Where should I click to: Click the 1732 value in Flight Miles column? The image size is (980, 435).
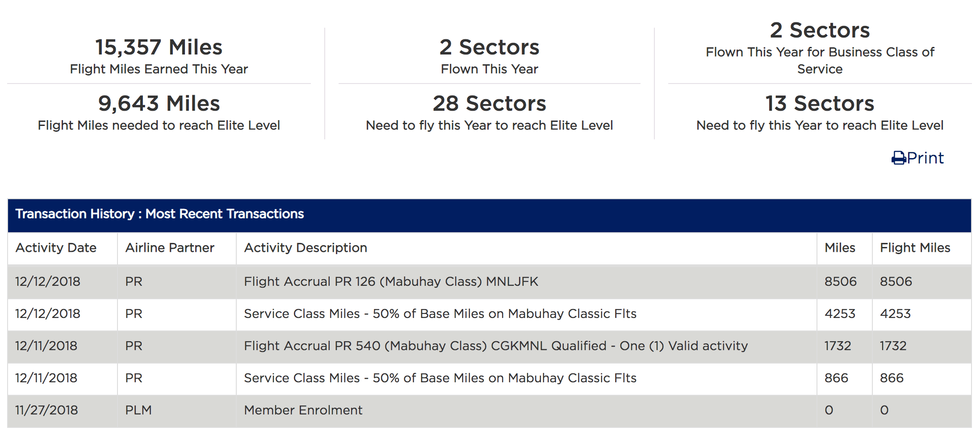(893, 346)
